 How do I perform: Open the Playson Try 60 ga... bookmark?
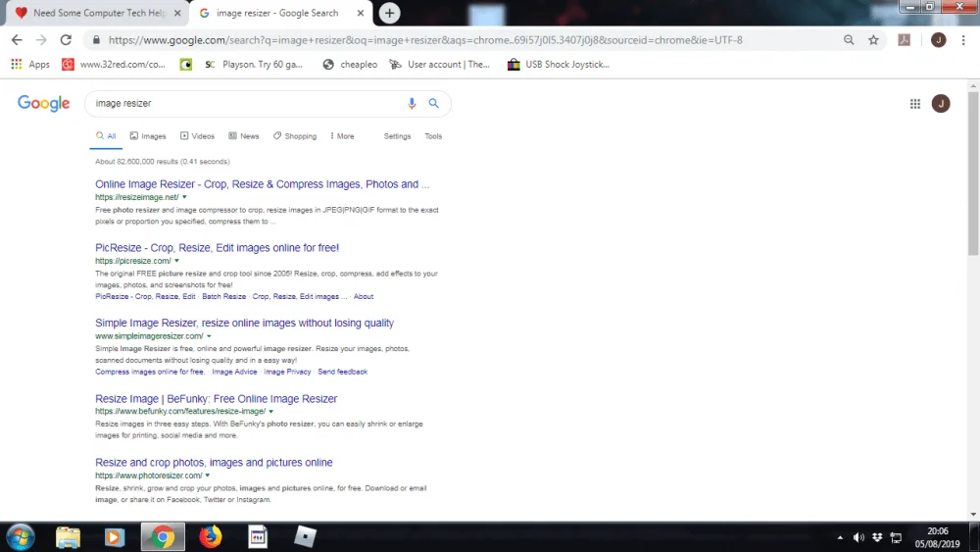(254, 65)
